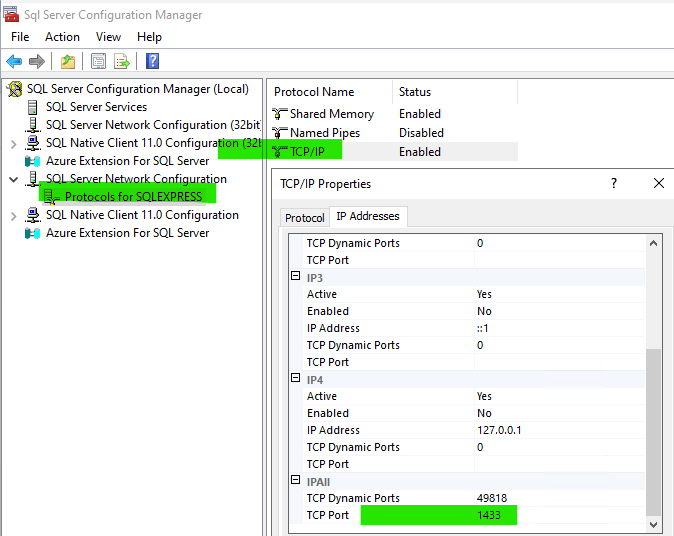Collapse the SQL Server Network Configuration node

13,180
